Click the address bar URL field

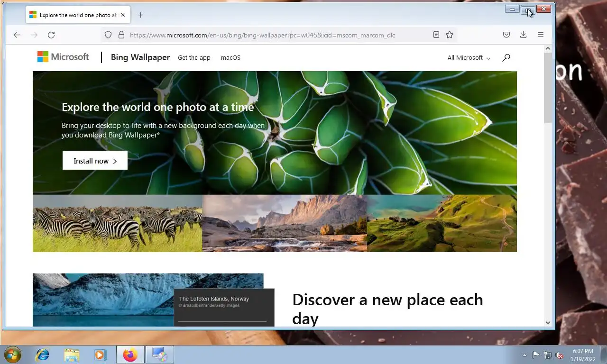tap(279, 35)
